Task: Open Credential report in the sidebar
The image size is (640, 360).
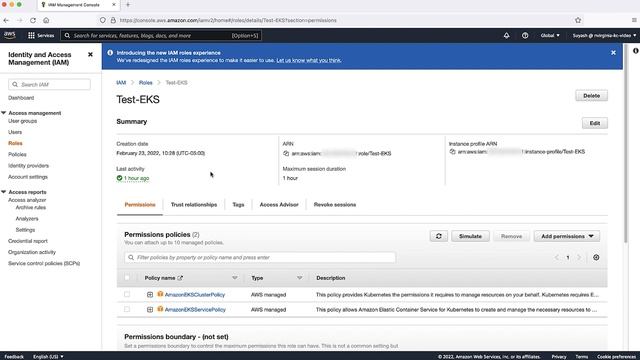Action: [x=28, y=241]
